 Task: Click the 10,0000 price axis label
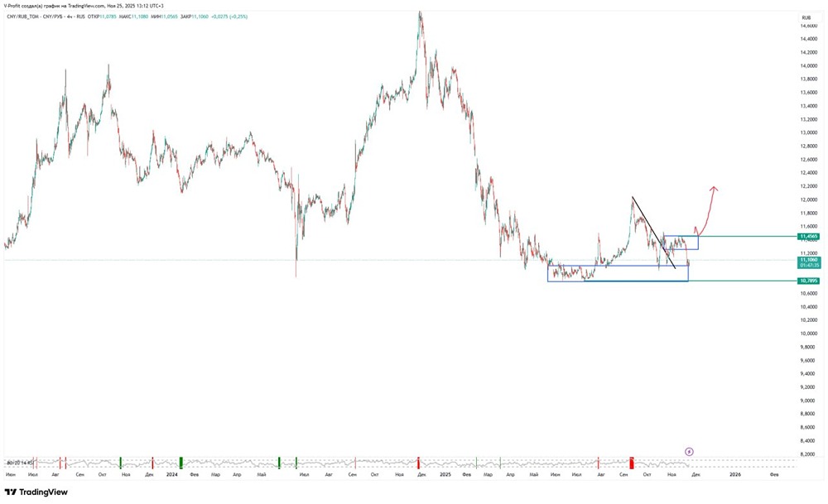tap(810, 334)
